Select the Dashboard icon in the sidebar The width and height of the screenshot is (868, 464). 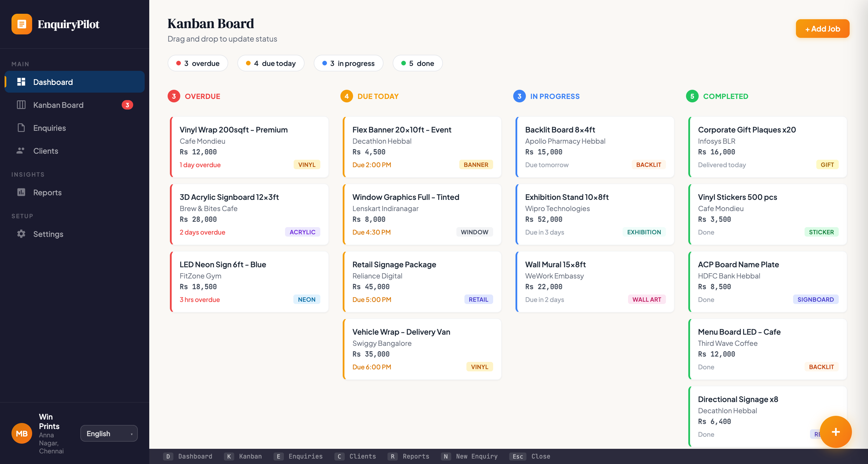click(x=21, y=82)
